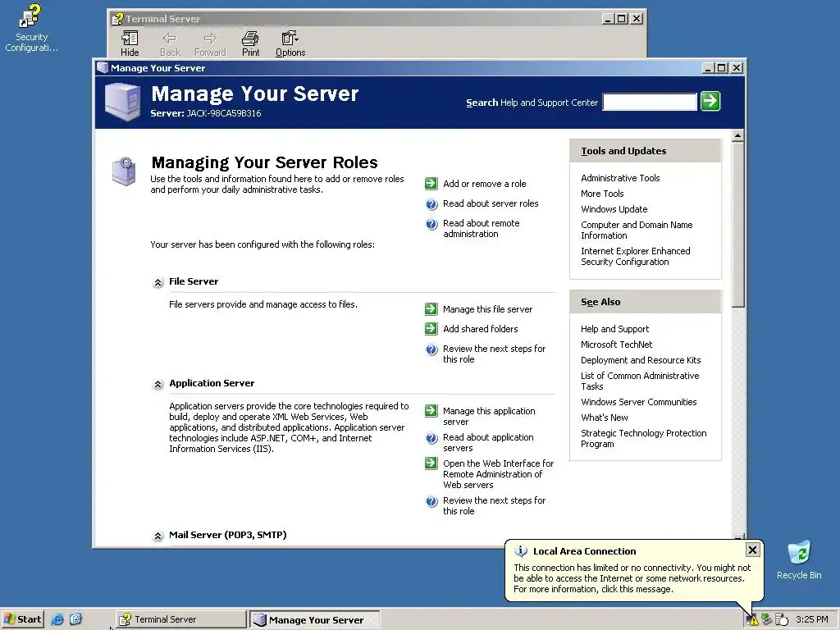Open Read about server roles link

point(491,203)
